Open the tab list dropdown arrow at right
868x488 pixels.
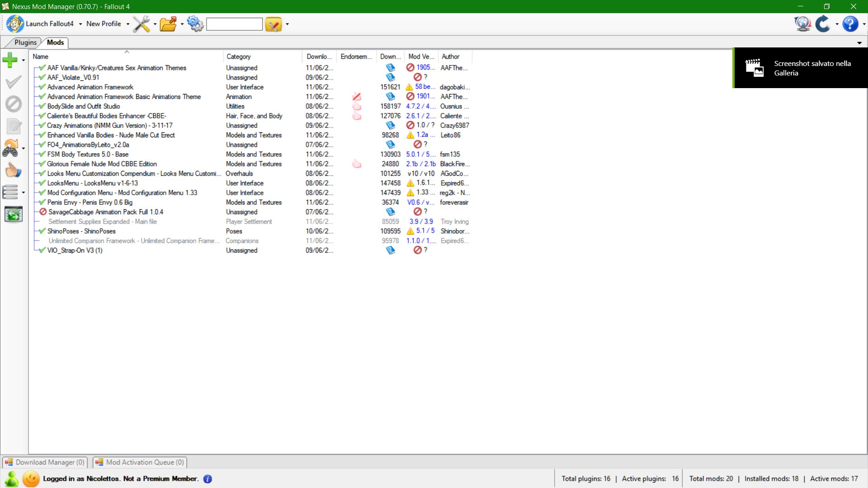859,43
